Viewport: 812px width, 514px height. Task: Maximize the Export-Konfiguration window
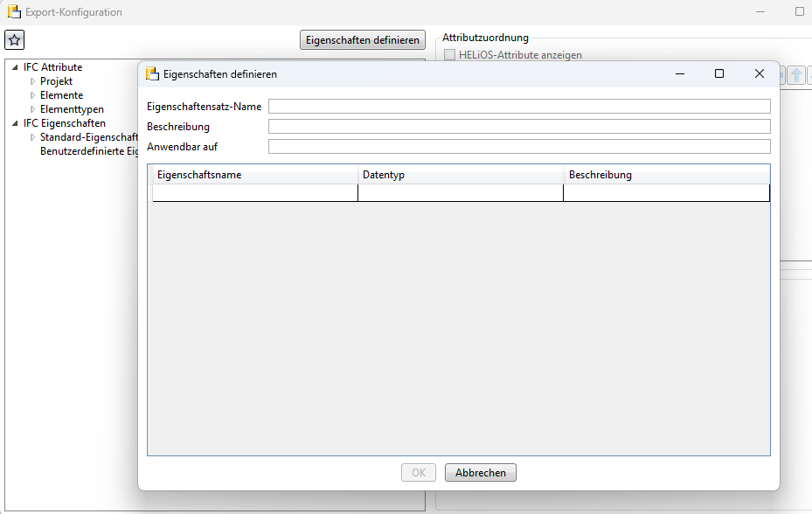800,11
